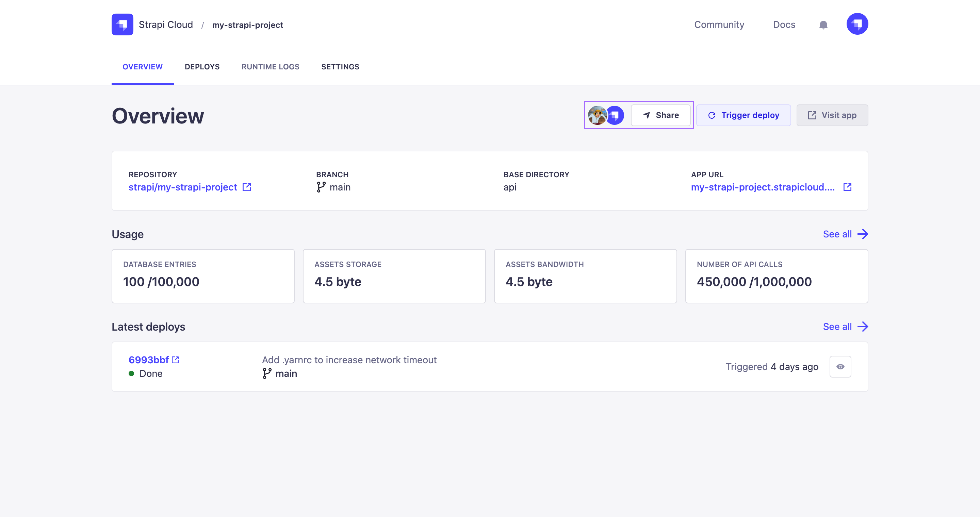Open the Runtime Logs tab

tap(270, 67)
